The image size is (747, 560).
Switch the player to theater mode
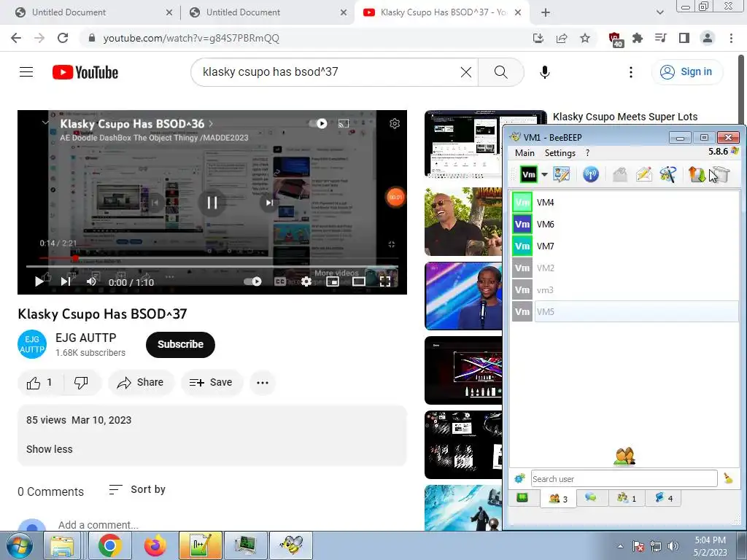click(359, 281)
